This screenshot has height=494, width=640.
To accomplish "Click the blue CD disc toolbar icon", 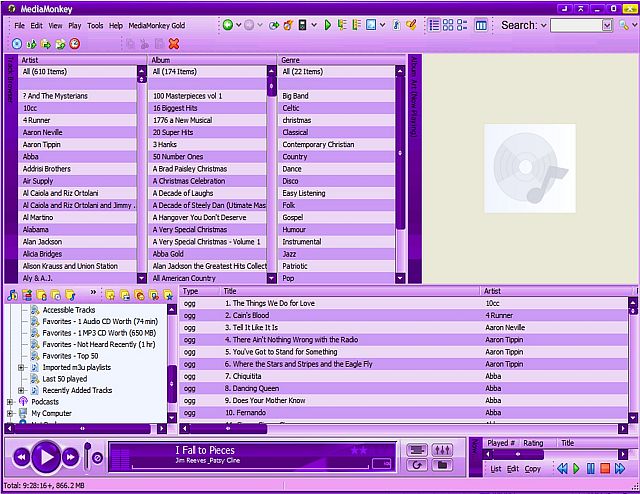I will (x=17, y=44).
